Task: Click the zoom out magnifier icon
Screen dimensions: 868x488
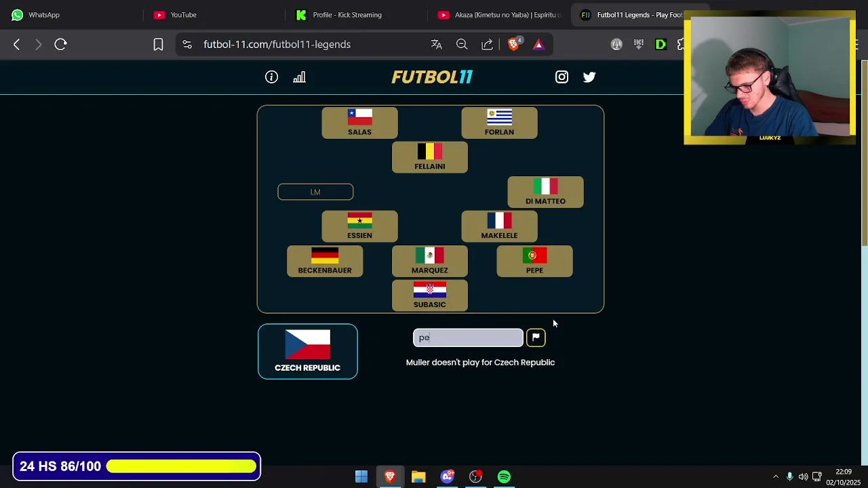Action: (x=462, y=44)
